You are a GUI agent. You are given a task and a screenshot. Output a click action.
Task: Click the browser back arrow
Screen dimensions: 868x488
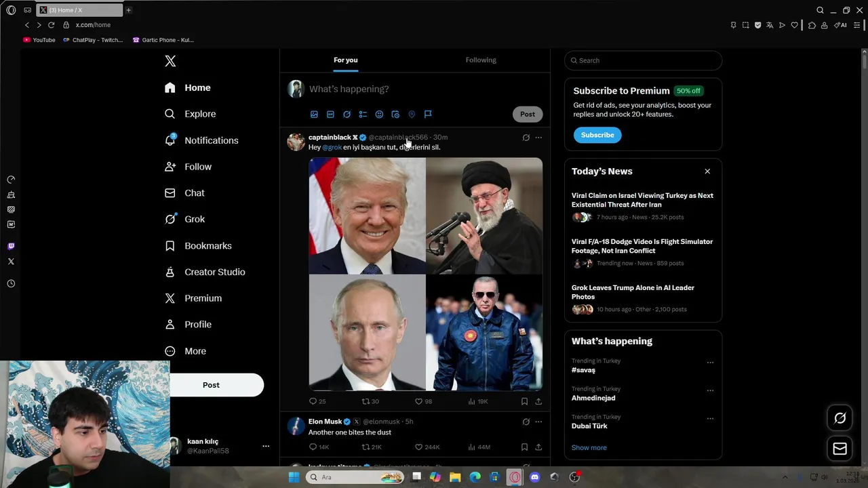click(x=27, y=25)
